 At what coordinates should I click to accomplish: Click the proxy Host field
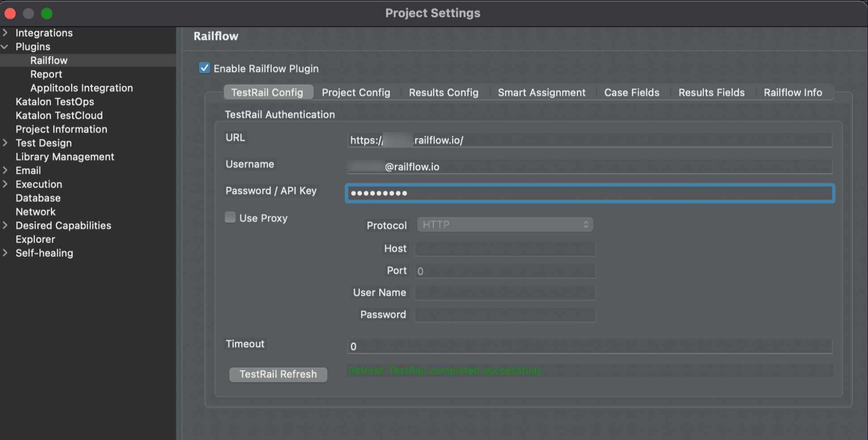(505, 249)
